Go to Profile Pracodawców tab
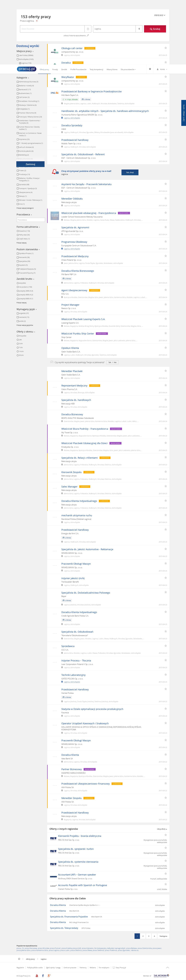The width and height of the screenshot is (186, 980). (78, 70)
